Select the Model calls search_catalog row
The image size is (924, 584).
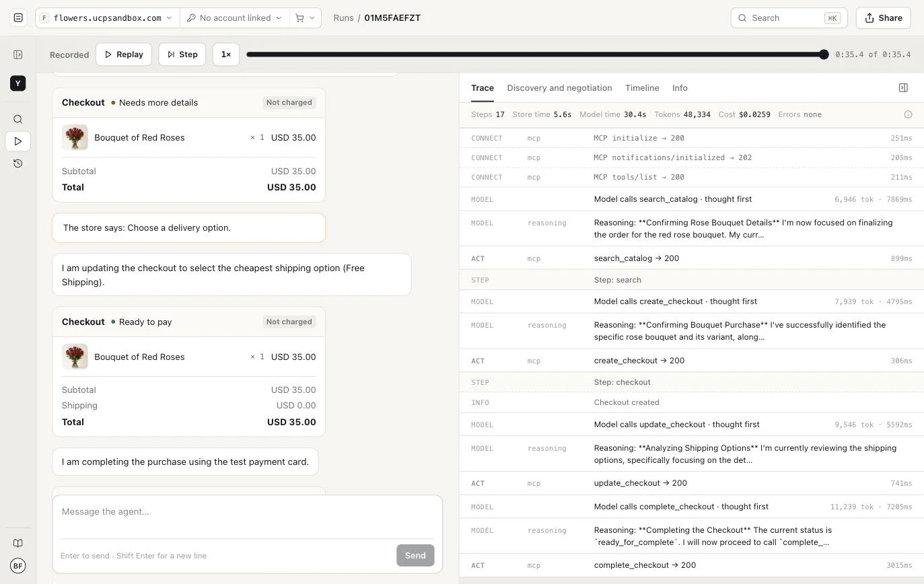click(x=691, y=199)
